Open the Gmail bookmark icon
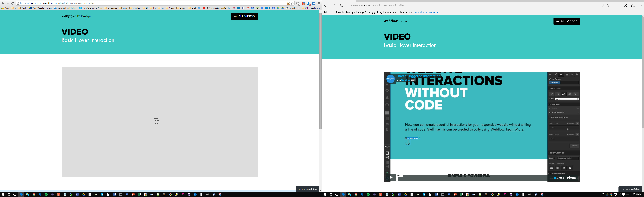This screenshot has height=197, width=644. [248, 8]
